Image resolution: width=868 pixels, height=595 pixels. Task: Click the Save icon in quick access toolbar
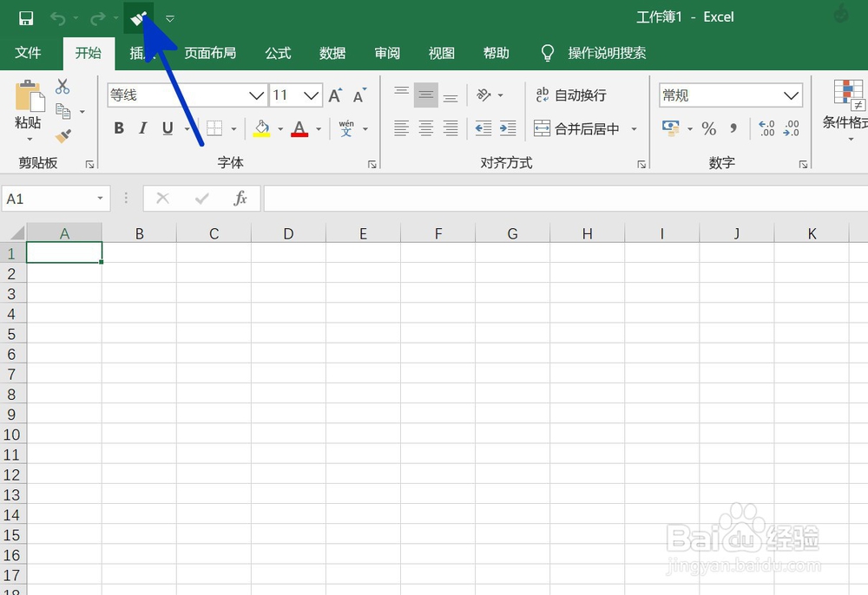coord(25,18)
